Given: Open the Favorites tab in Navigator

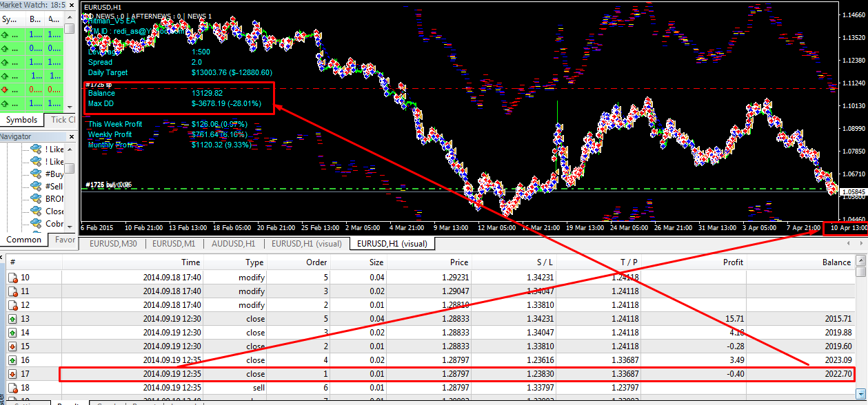Looking at the screenshot, I should pos(64,240).
